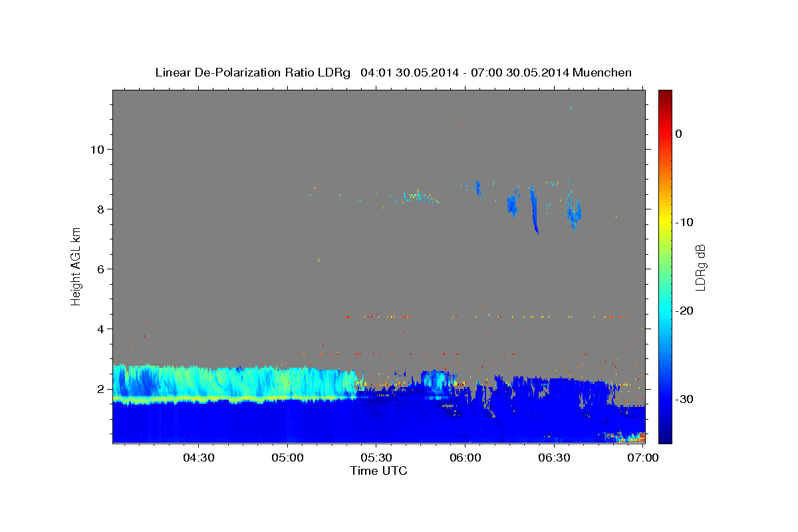Click the height tick label 10

click(98, 150)
